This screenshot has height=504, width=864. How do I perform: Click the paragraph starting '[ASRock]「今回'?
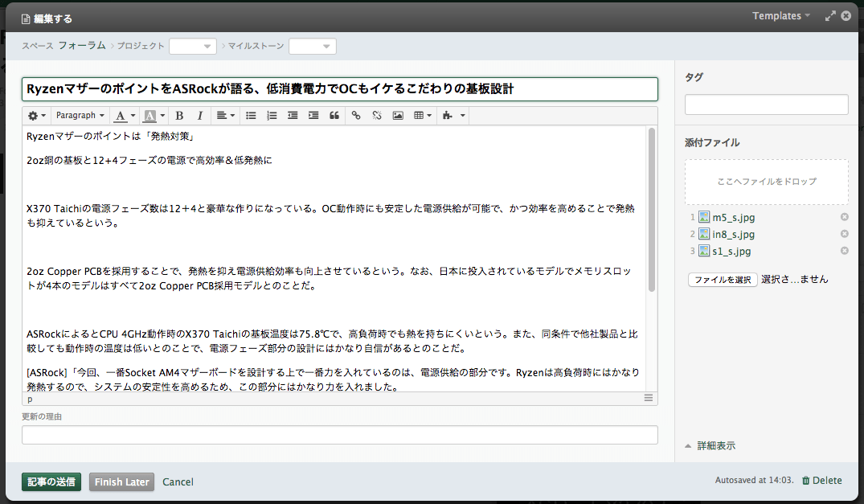click(x=333, y=379)
